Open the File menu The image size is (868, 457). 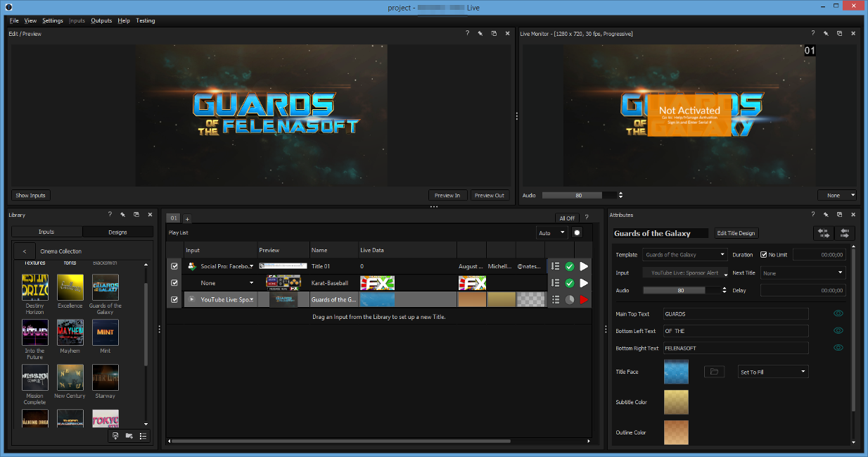click(14, 20)
